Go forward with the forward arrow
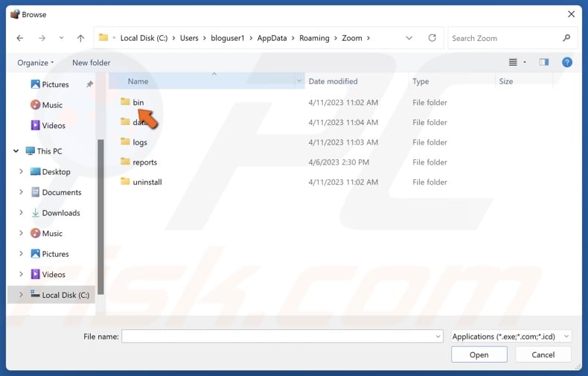This screenshot has width=588, height=376. coord(42,38)
